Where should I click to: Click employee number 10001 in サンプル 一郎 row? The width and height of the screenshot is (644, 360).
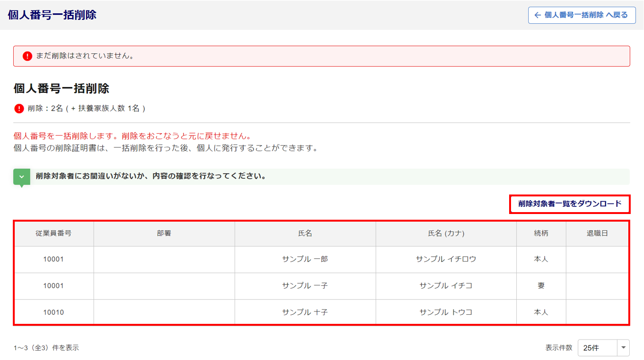[x=54, y=259]
